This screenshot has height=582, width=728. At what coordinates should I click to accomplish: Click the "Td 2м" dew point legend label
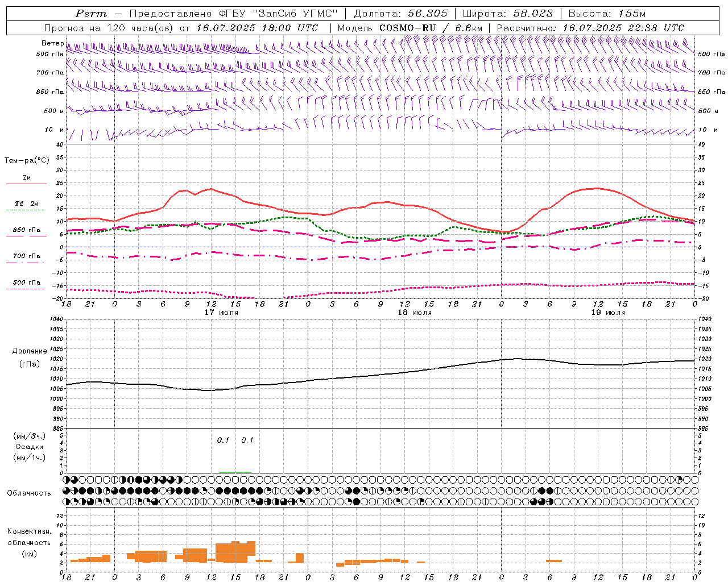tap(27, 203)
